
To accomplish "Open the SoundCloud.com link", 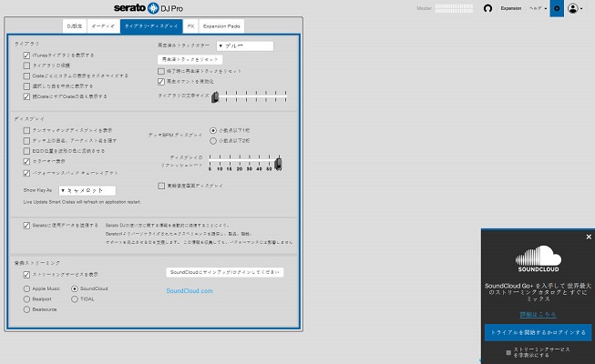I will [190, 291].
